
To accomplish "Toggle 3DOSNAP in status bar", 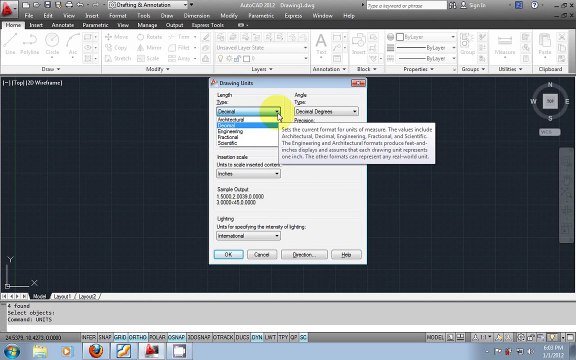I will [x=199, y=337].
